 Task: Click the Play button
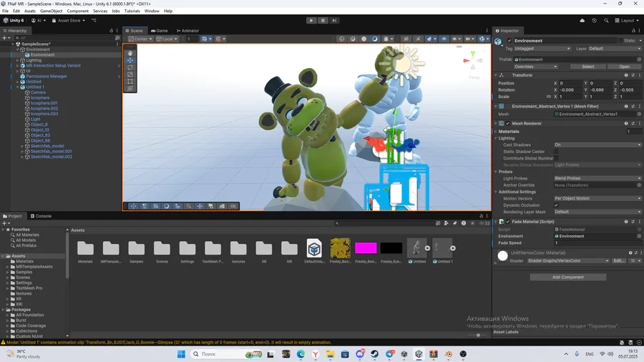[311, 20]
